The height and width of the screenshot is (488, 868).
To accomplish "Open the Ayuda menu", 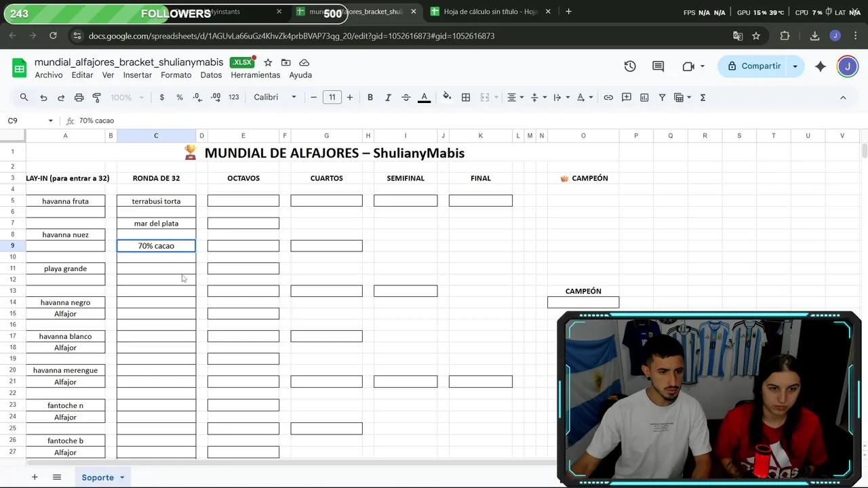I will pos(300,75).
